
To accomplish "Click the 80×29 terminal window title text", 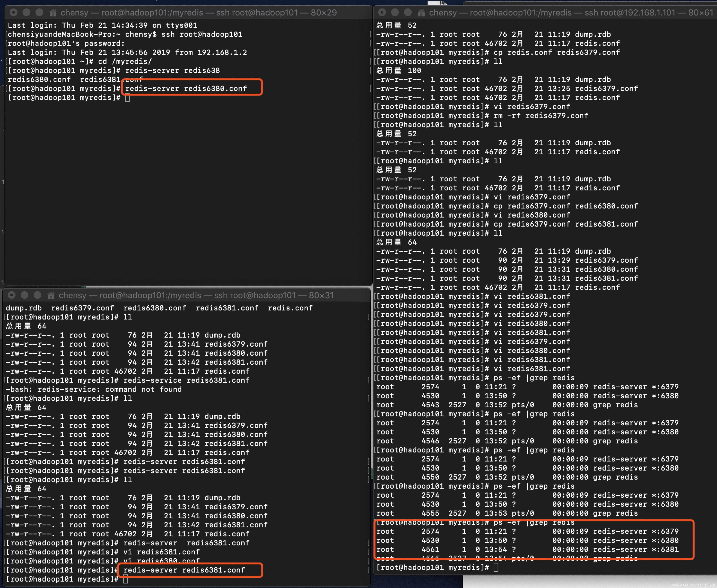I will [x=198, y=13].
